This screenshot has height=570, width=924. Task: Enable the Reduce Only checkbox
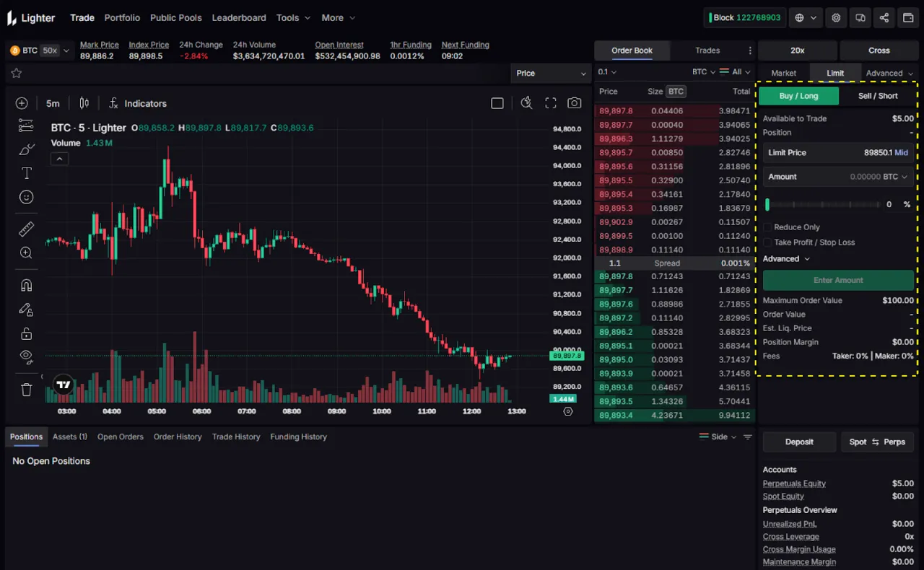[x=768, y=227]
